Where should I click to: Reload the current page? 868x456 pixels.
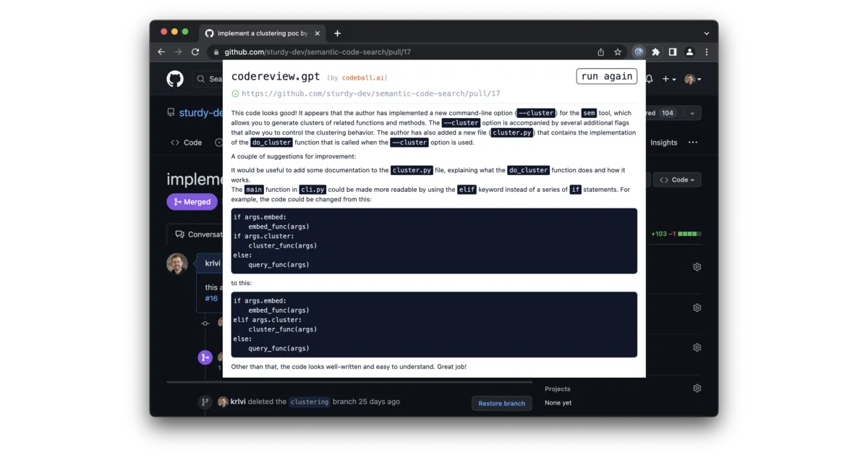click(195, 52)
